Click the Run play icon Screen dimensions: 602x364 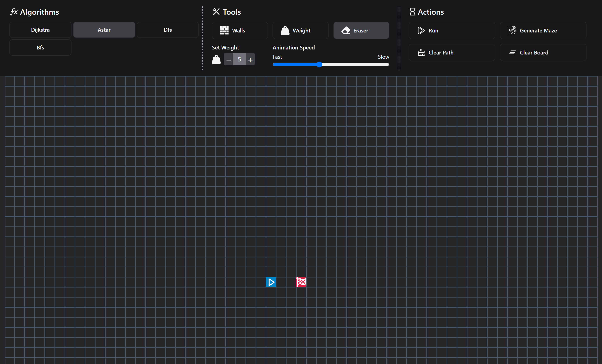pyautogui.click(x=421, y=31)
